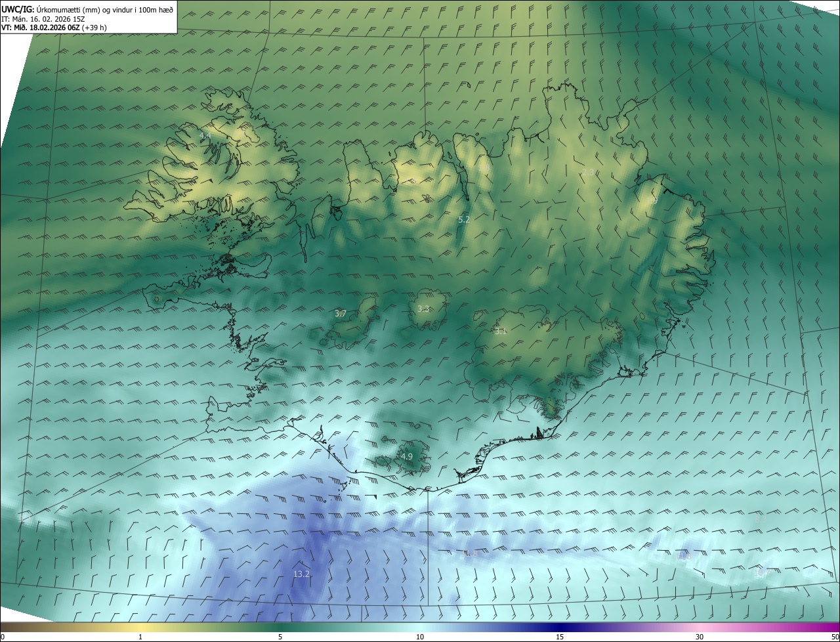
Task: Click the title 'Úrkomumætti (mm) og vindur i 100m hæð'
Action: point(104,9)
